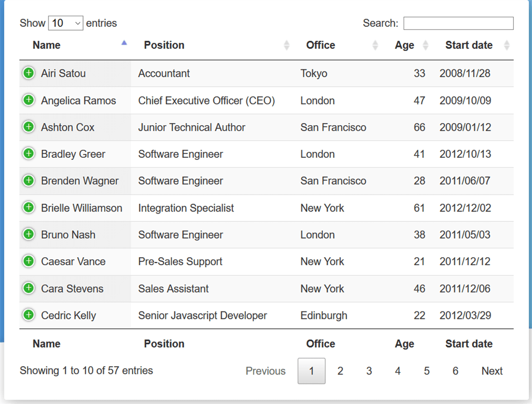Click green plus icon beside Brenden Wagner
532x404 pixels.
coord(28,180)
